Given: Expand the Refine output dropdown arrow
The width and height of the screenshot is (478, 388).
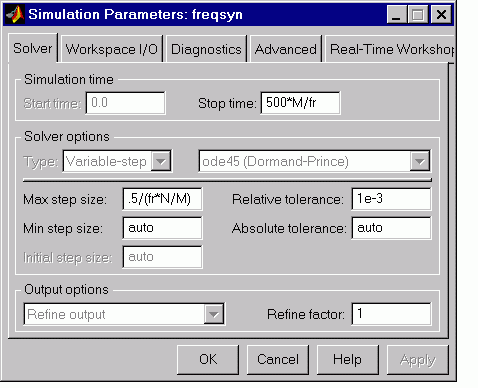Looking at the screenshot, I should point(214,314).
